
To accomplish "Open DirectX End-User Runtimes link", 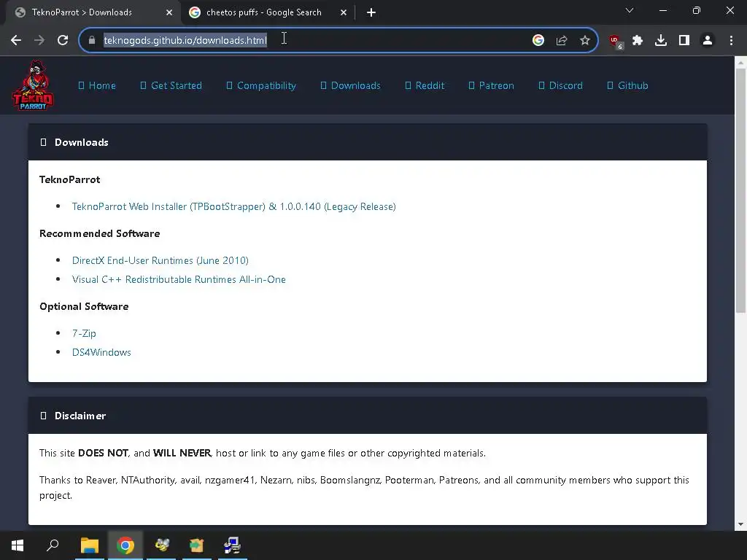I will coord(160,260).
